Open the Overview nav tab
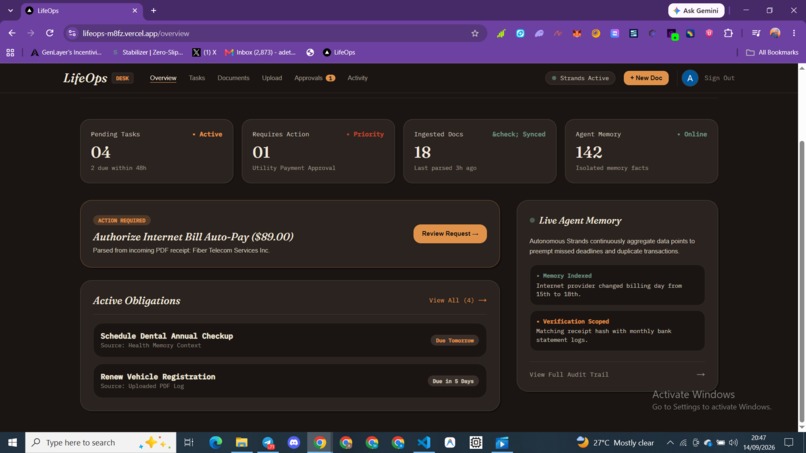806x453 pixels. tap(163, 78)
